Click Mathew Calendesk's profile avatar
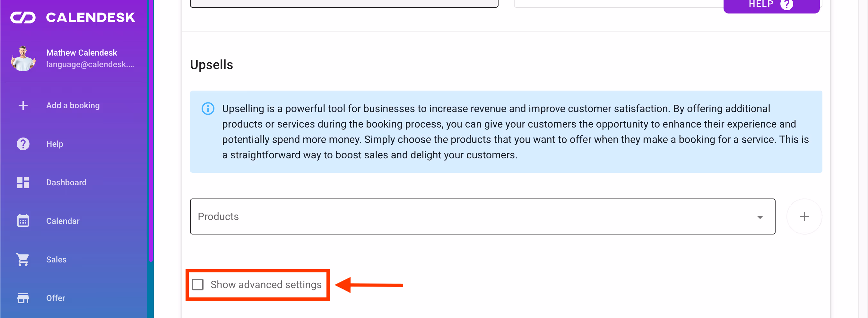 (23, 58)
